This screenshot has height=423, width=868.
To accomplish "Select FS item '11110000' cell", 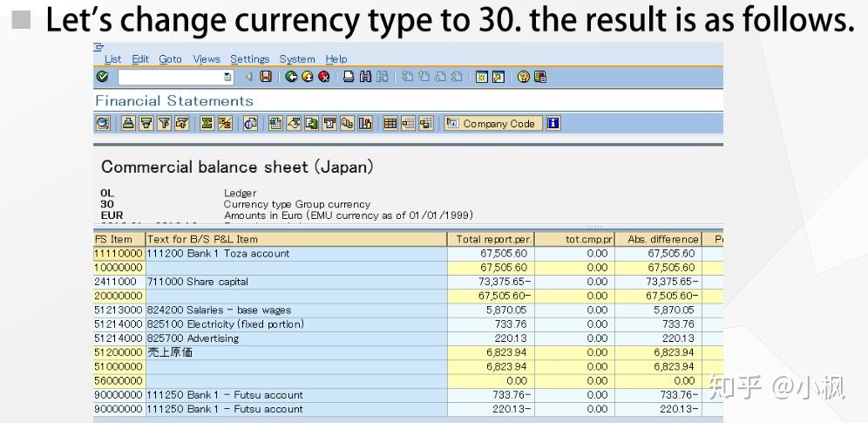I will 119,254.
